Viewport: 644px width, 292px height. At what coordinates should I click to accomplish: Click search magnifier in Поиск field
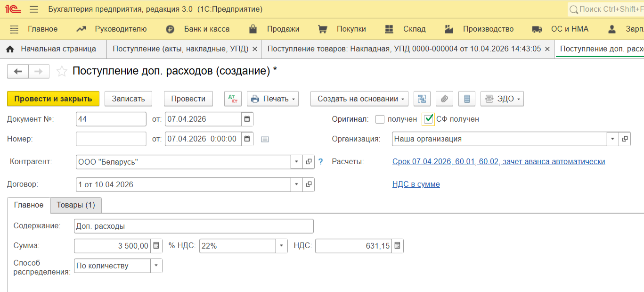pos(573,9)
